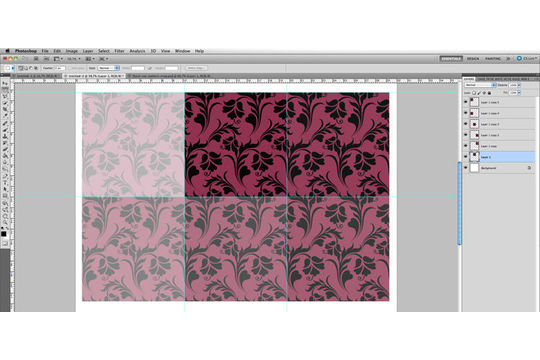Hide the Layer 1 copy 4 layer
This screenshot has width=540, height=360.
(466, 113)
